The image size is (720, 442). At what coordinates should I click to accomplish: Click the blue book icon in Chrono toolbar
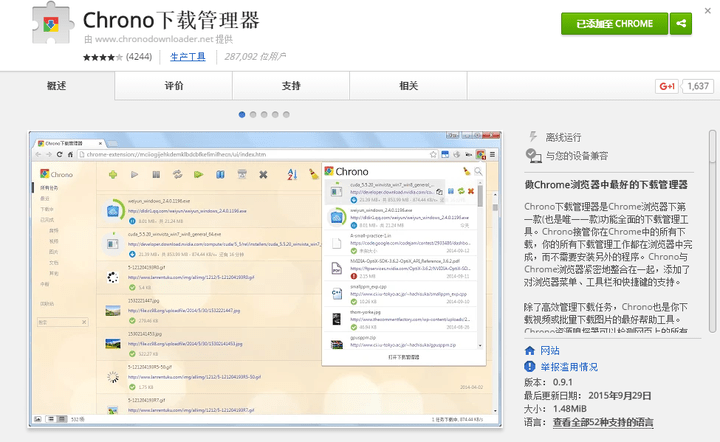tap(220, 174)
